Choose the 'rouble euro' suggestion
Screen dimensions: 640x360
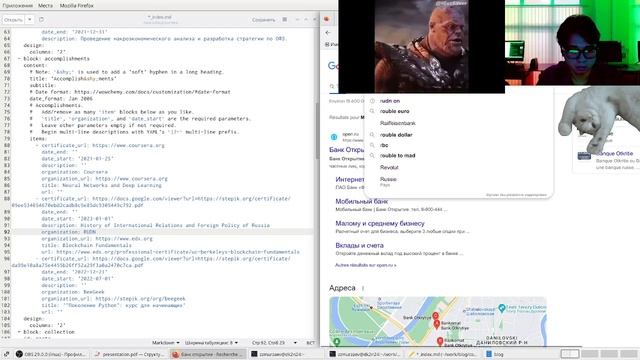(x=395, y=111)
